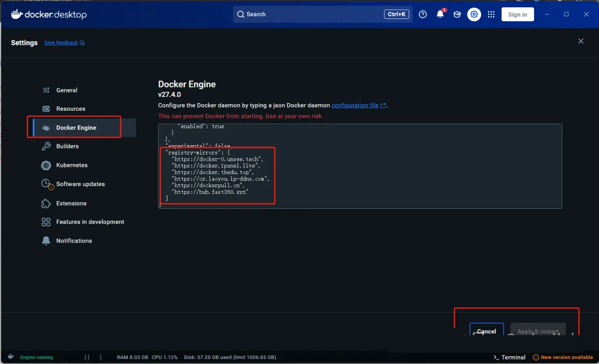599x364 pixels.
Task: Click the Settings gear icon in header
Action: (474, 14)
